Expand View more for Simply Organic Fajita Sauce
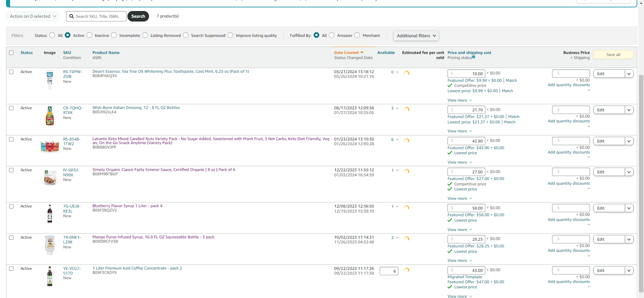Image resolution: width=644 pixels, height=298 pixels. [x=460, y=198]
